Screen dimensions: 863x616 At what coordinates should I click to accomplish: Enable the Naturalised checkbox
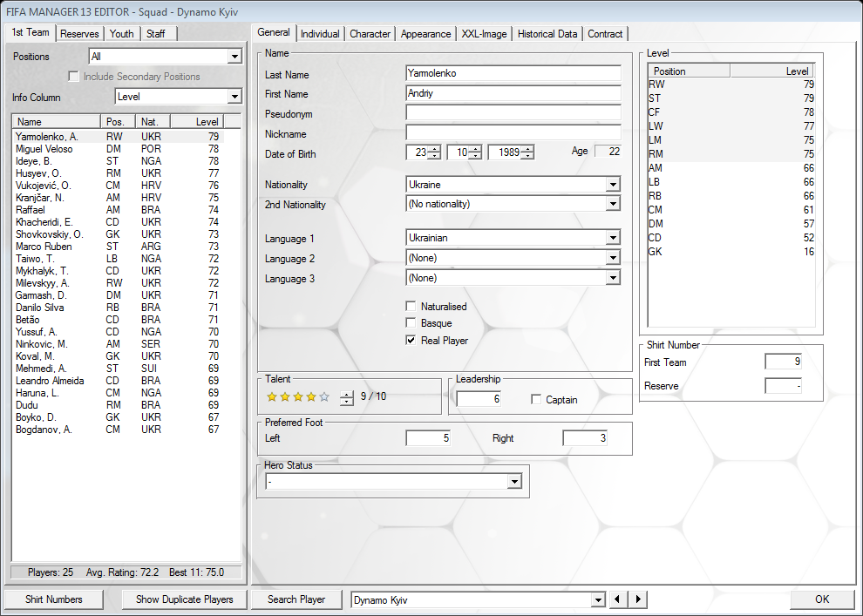[x=411, y=307]
